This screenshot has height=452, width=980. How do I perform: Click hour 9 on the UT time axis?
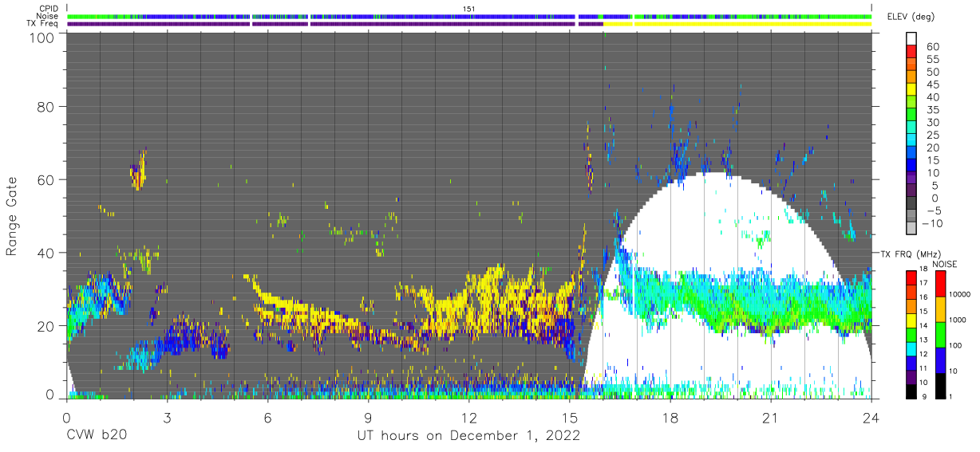click(x=368, y=417)
